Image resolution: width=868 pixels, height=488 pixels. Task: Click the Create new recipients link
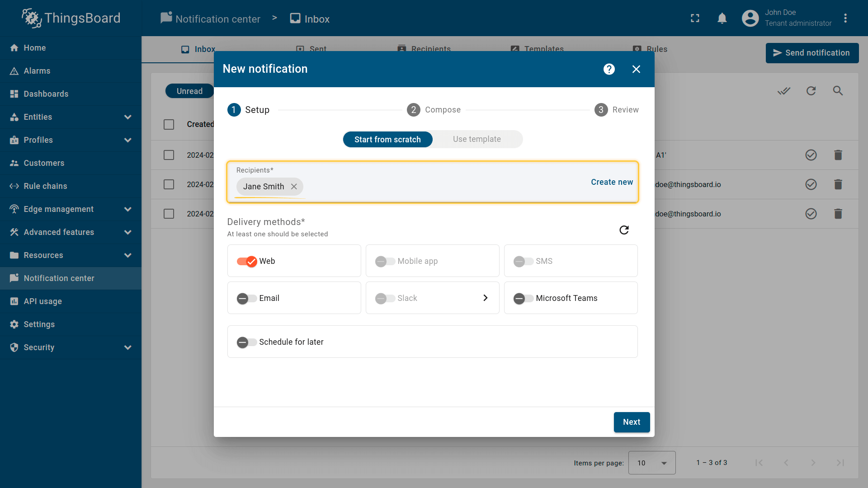click(612, 182)
